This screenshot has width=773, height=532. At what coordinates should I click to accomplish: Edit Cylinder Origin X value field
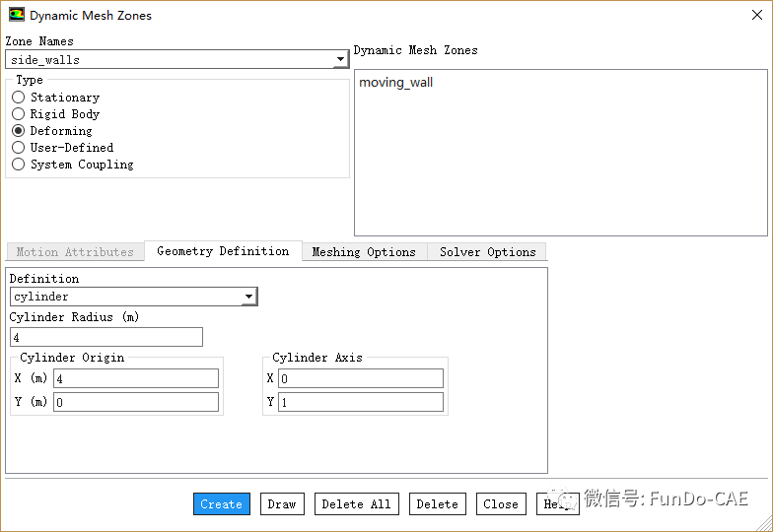[x=136, y=378]
